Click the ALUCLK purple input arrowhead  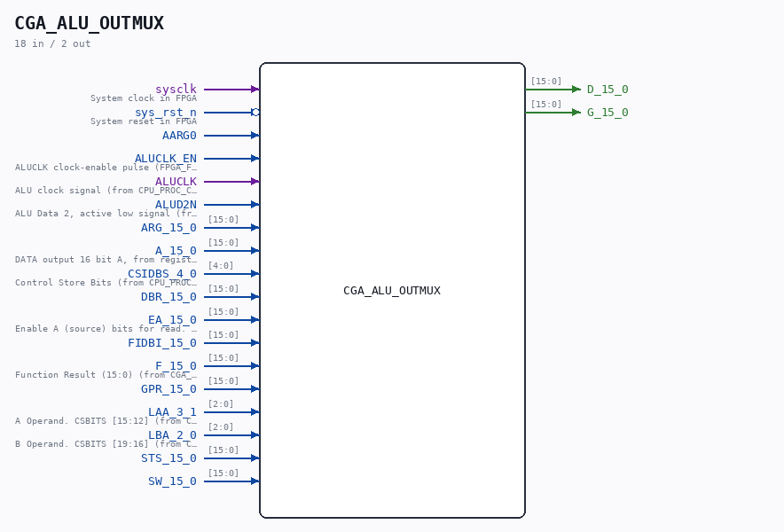(x=255, y=181)
